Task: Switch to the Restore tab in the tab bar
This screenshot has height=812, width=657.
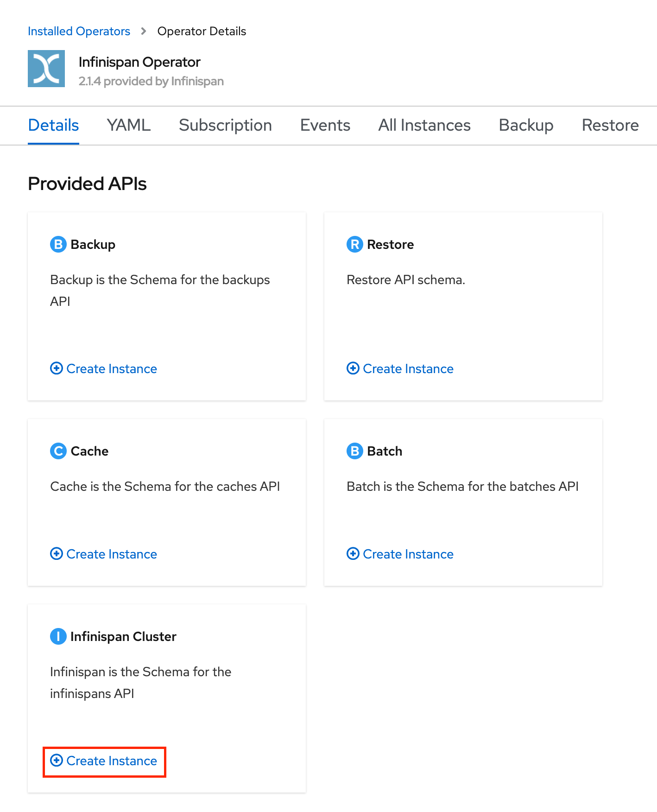Action: pyautogui.click(x=610, y=125)
